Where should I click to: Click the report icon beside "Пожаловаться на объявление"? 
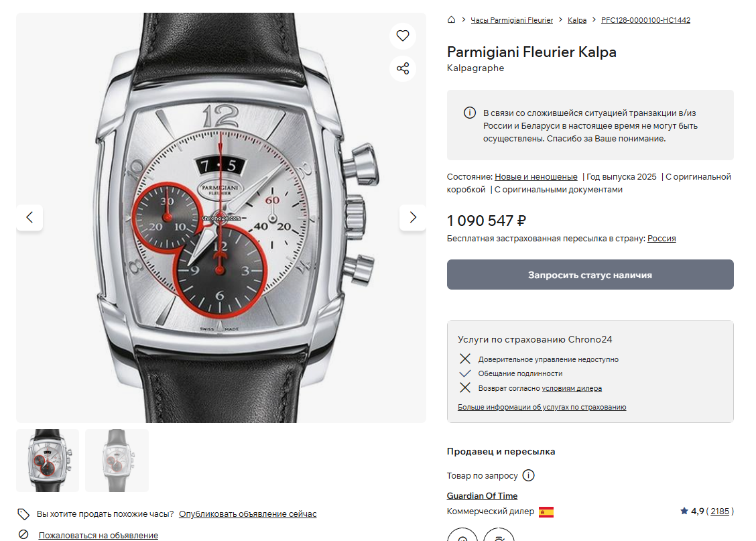point(23,535)
